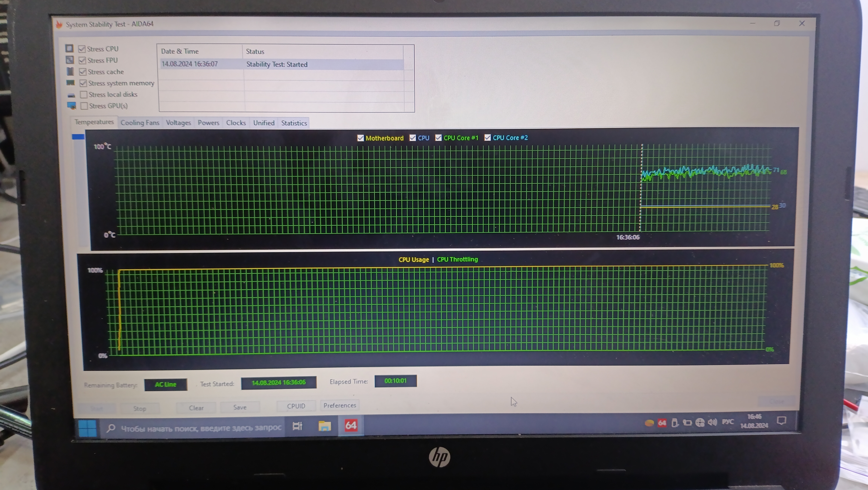868x490 pixels.
Task: Hide the Motherboard temperature line
Action: [361, 138]
